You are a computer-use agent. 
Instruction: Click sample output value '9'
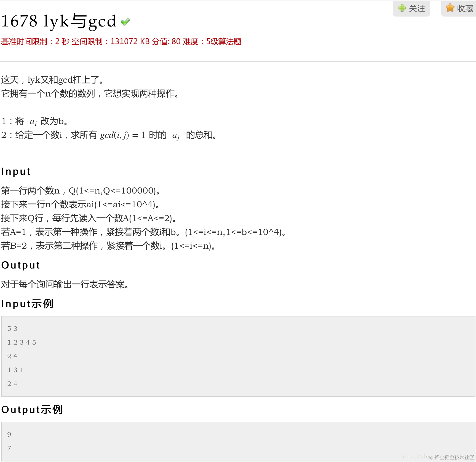pyautogui.click(x=9, y=434)
